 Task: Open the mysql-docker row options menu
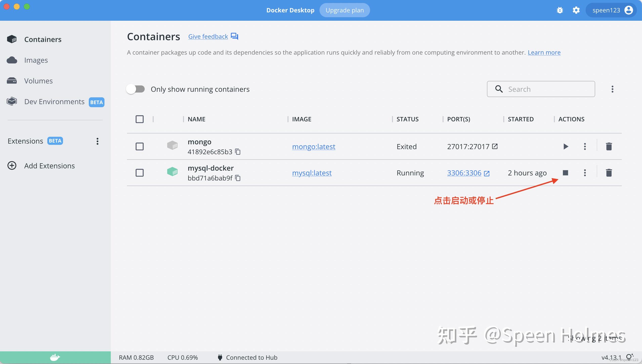[585, 173]
